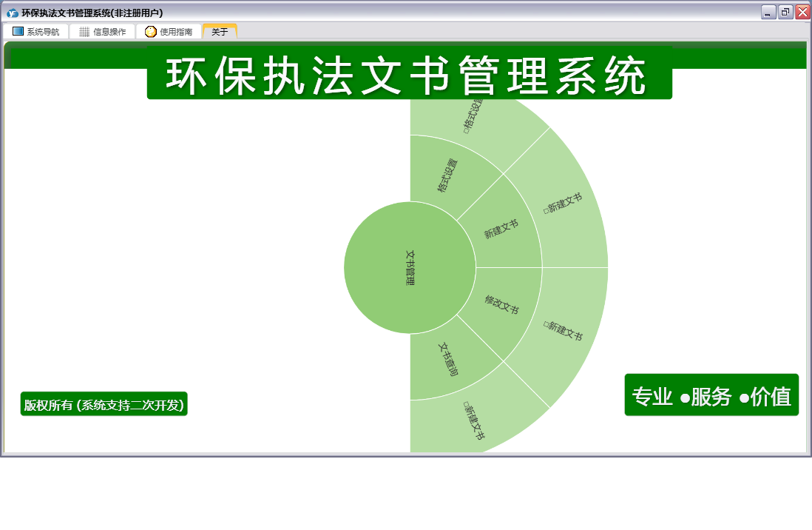Close the 环保执法文书管理系统 window
This screenshot has height=530, width=812.
click(x=802, y=13)
